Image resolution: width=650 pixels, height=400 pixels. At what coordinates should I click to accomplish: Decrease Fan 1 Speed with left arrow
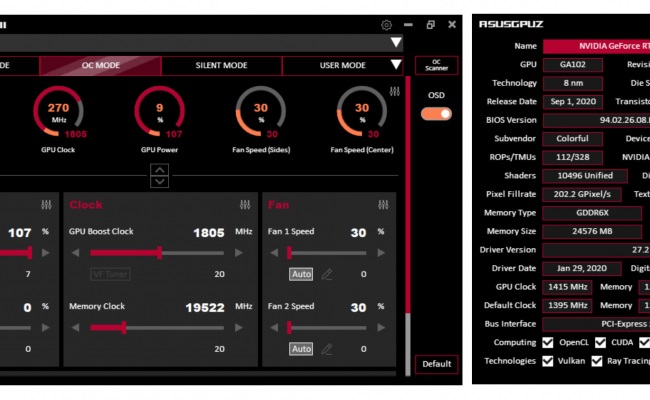274,253
